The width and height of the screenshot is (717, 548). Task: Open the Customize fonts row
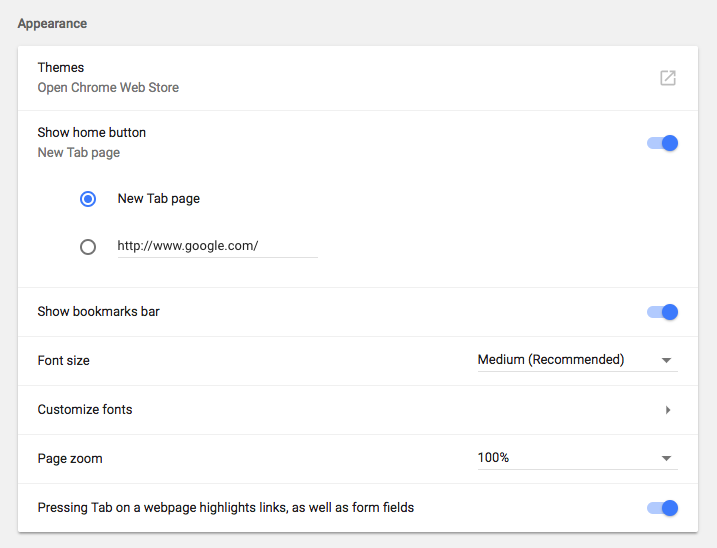tap(358, 410)
